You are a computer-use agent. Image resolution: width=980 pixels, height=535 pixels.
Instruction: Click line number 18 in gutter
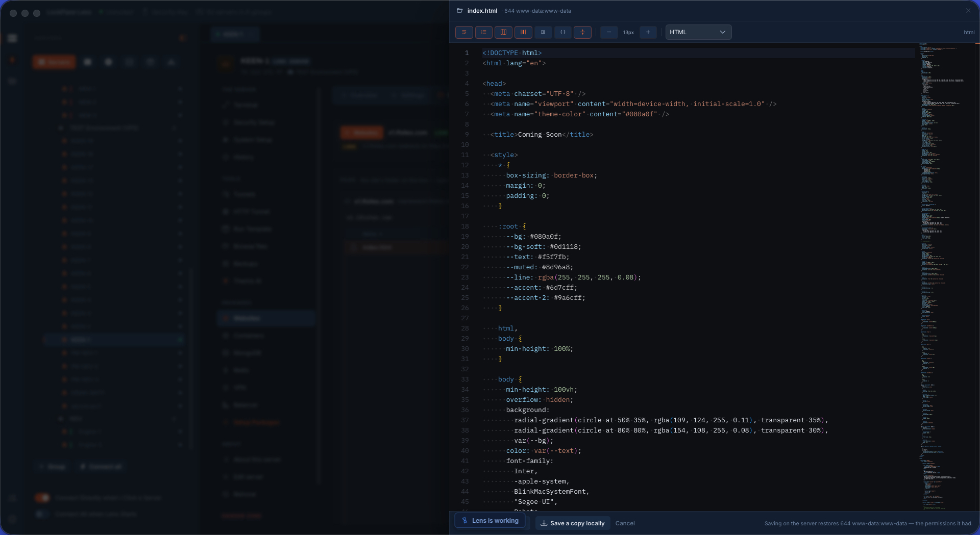coord(464,226)
